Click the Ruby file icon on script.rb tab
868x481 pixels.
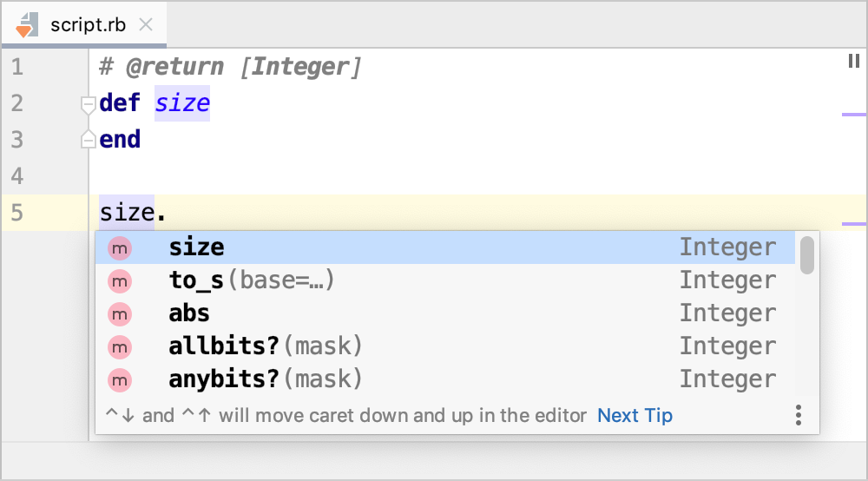(x=25, y=24)
